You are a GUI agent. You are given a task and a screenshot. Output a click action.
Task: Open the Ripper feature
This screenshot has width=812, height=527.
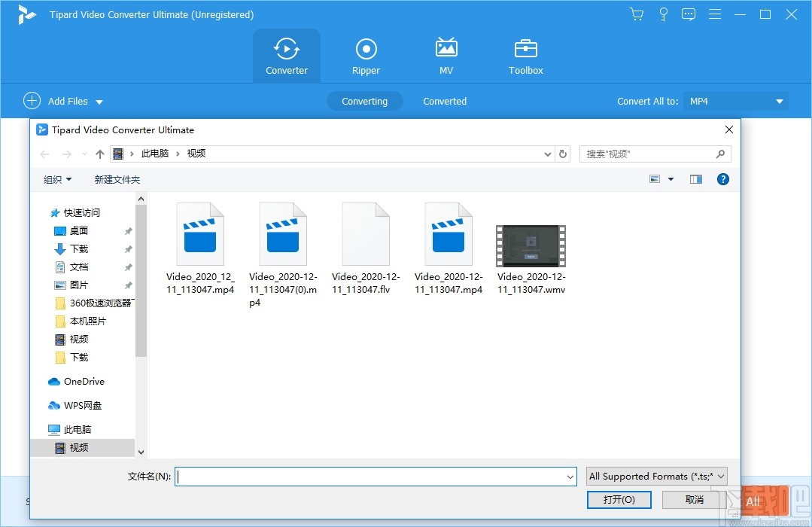pyautogui.click(x=366, y=55)
